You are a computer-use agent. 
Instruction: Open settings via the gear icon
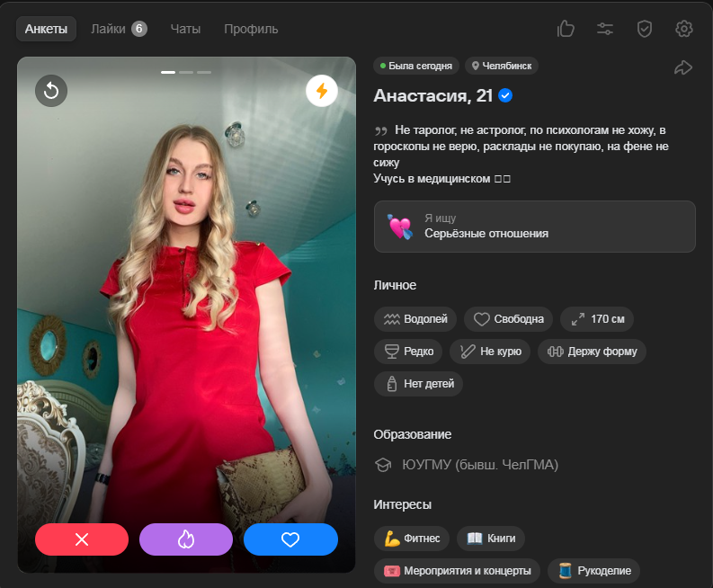683,29
